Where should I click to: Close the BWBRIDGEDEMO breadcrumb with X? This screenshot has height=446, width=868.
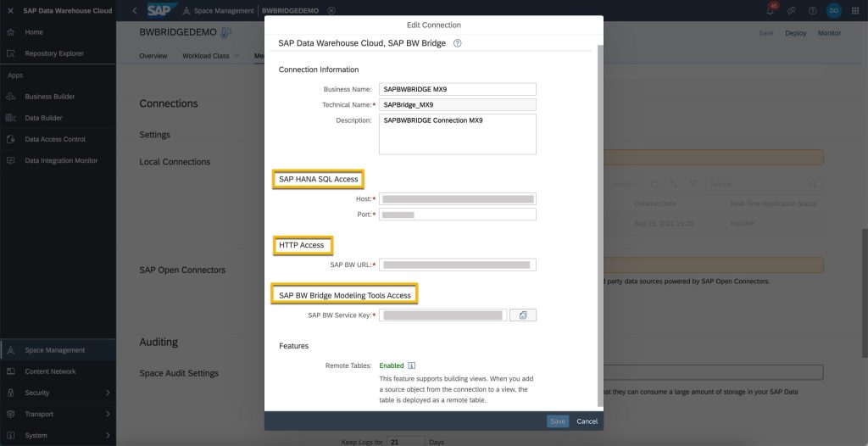pos(331,10)
